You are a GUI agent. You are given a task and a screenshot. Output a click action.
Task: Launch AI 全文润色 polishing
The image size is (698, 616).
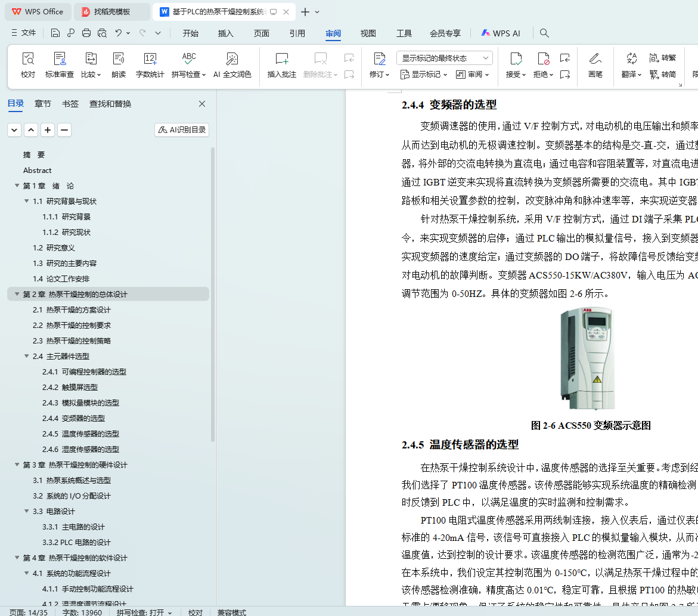(x=232, y=65)
